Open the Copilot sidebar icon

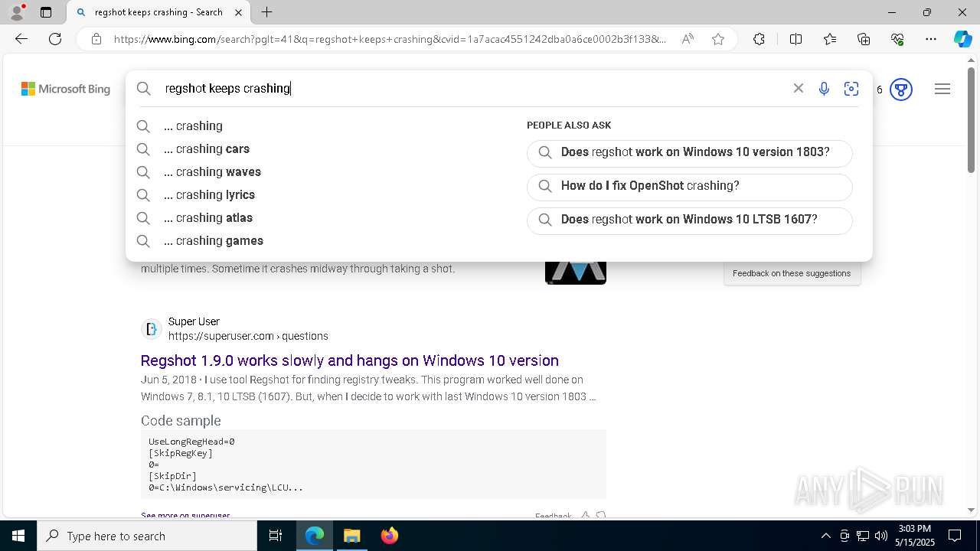click(x=962, y=39)
